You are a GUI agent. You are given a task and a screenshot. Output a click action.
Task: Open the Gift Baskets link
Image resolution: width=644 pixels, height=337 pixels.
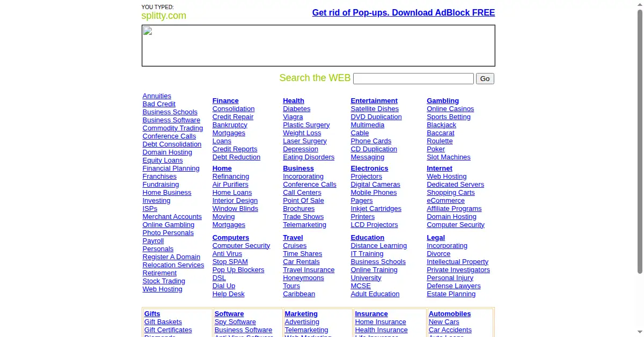point(163,322)
